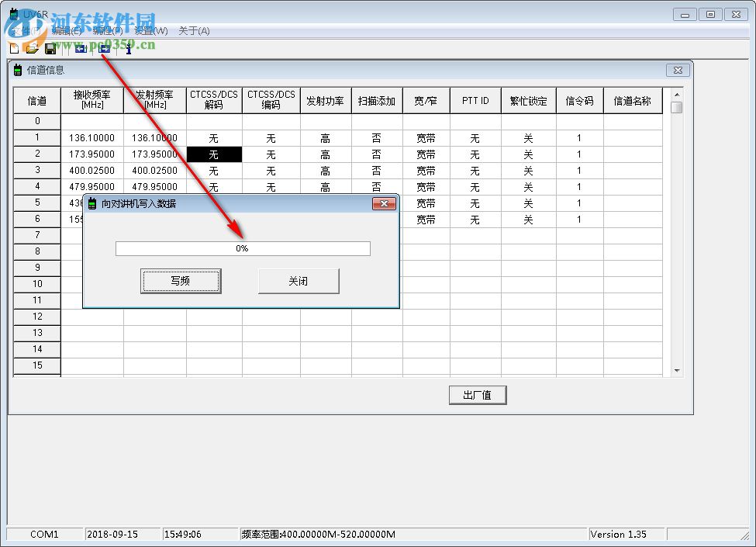Click transmit frequency cell 479.95000
This screenshot has width=756, height=547.
155,187
